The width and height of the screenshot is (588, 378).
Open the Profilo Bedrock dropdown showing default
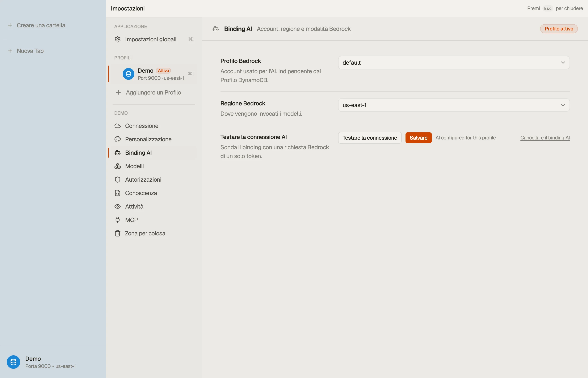coord(454,63)
